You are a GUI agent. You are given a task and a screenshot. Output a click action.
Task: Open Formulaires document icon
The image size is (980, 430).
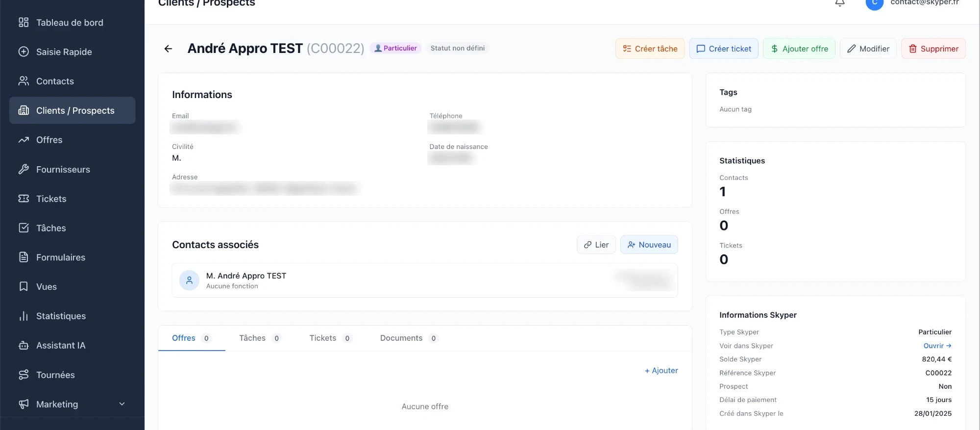[x=24, y=257]
